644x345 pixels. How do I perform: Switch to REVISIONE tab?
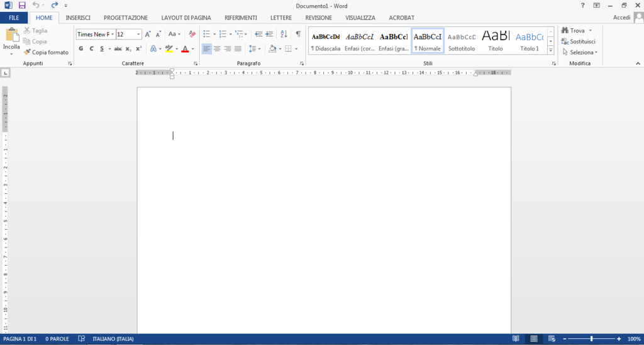click(319, 18)
